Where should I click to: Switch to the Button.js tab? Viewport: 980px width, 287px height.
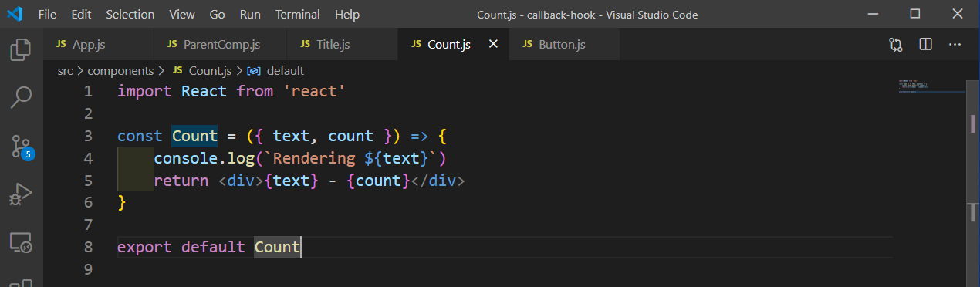point(565,45)
